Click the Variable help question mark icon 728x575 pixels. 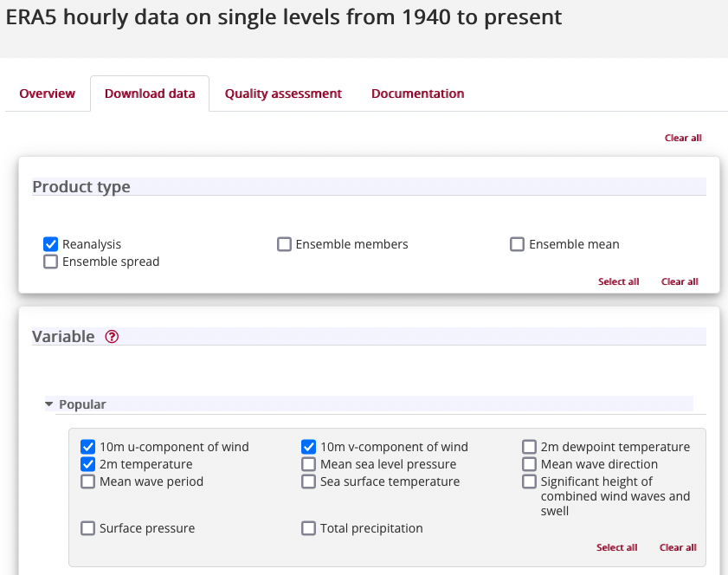coord(112,337)
